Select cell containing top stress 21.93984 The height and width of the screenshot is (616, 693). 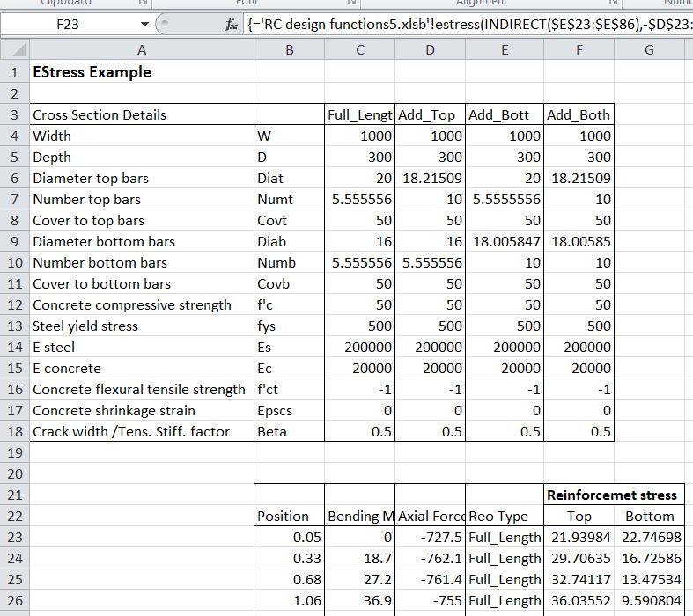[x=579, y=537]
